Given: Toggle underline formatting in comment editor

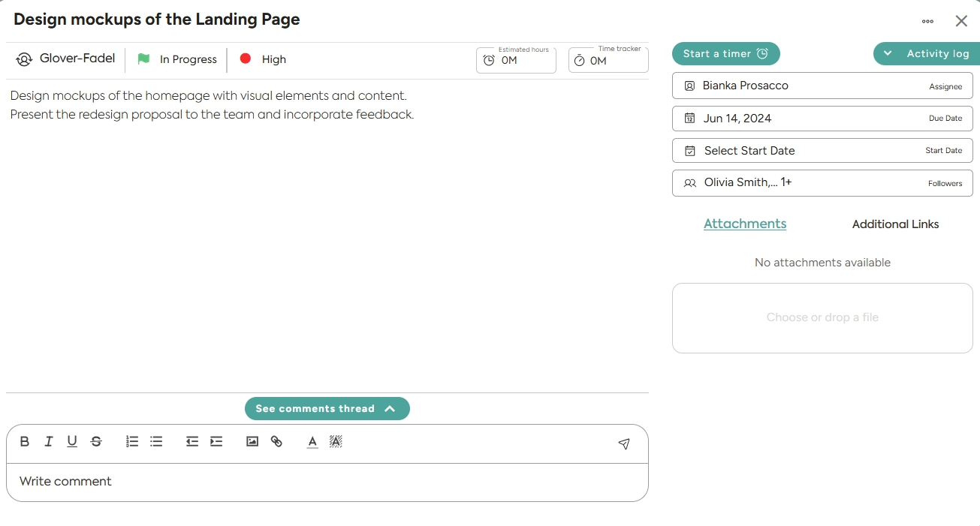Looking at the screenshot, I should 72,442.
